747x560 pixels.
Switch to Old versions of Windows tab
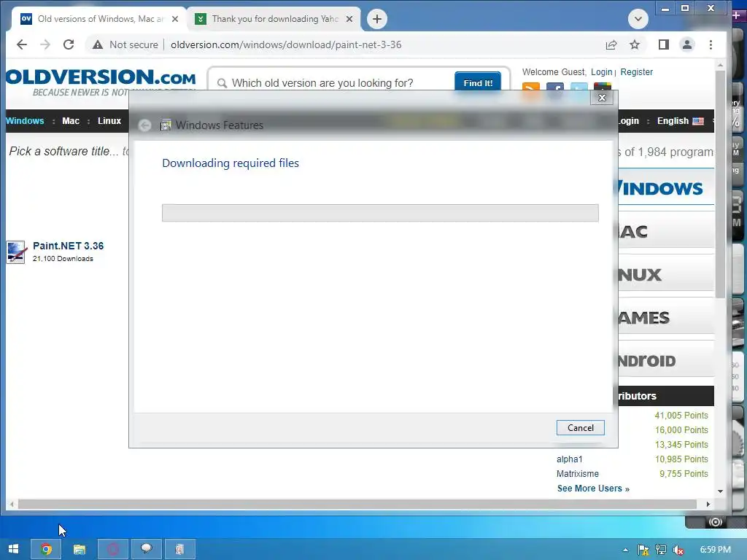coord(98,19)
